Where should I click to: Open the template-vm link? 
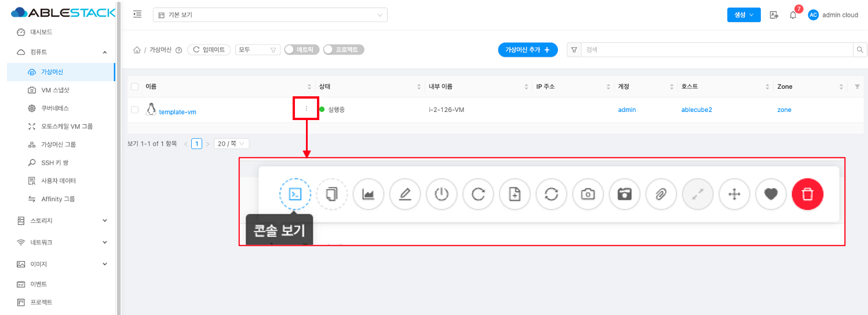pyautogui.click(x=177, y=112)
